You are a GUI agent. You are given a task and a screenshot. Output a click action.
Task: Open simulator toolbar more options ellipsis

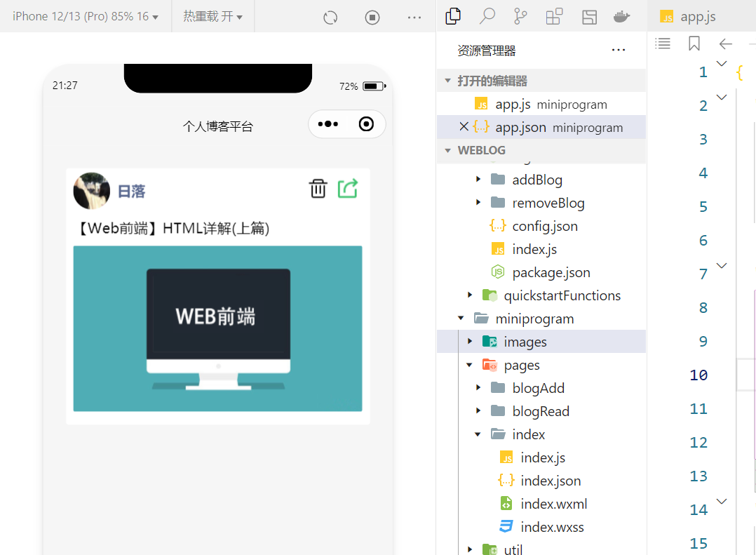coord(414,18)
